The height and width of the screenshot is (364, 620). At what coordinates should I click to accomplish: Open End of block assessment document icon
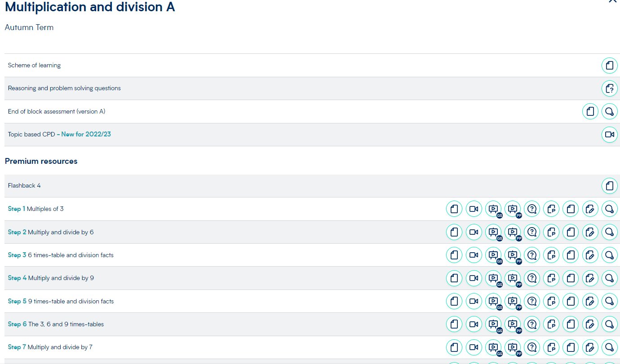[590, 111]
